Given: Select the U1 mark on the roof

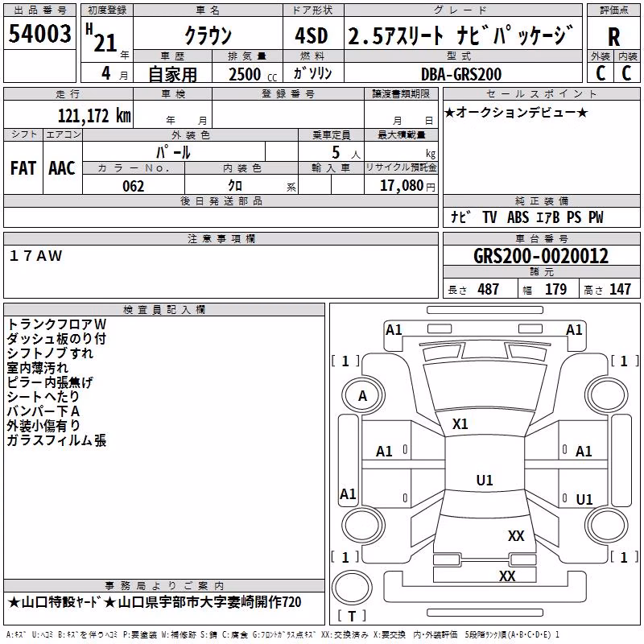Looking at the screenshot, I should (x=485, y=480).
